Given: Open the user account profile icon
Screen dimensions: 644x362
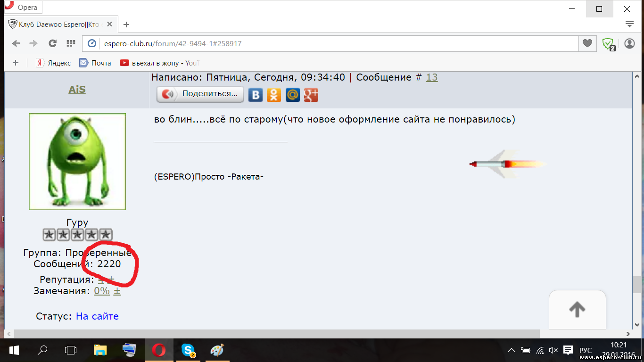Looking at the screenshot, I should click(x=629, y=43).
